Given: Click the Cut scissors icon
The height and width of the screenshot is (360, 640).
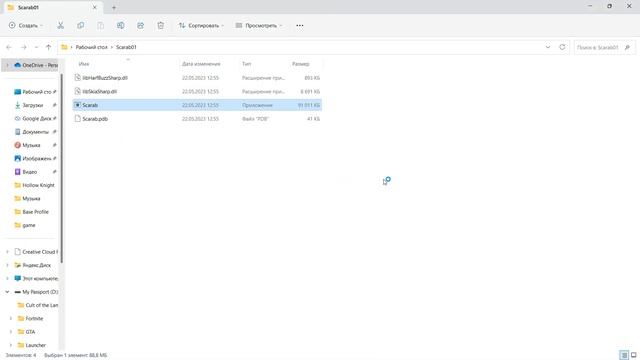Looking at the screenshot, I should 60,25.
